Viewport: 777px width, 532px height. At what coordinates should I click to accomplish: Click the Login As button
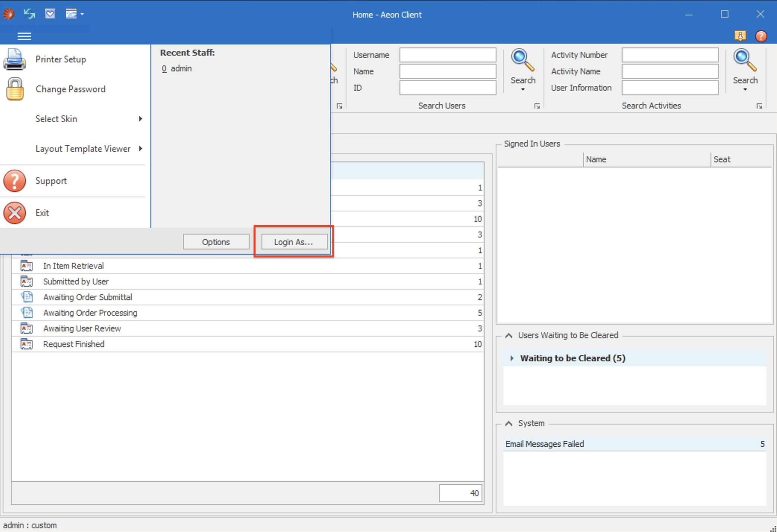[293, 242]
